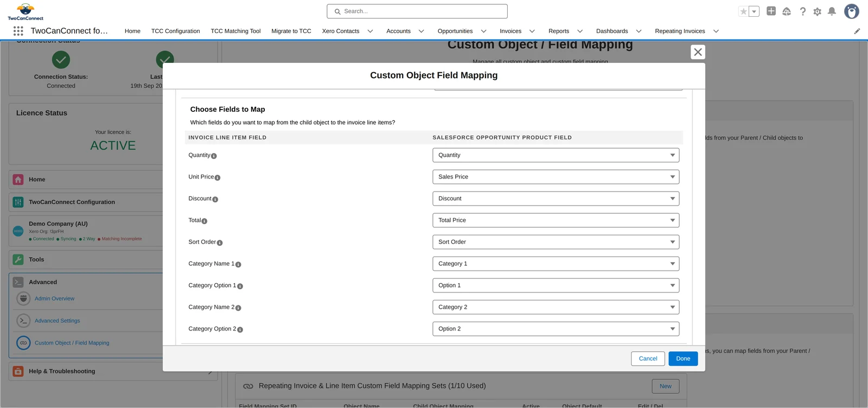The height and width of the screenshot is (408, 868).
Task: Open the Category 1 mapping dropdown
Action: coord(556,264)
